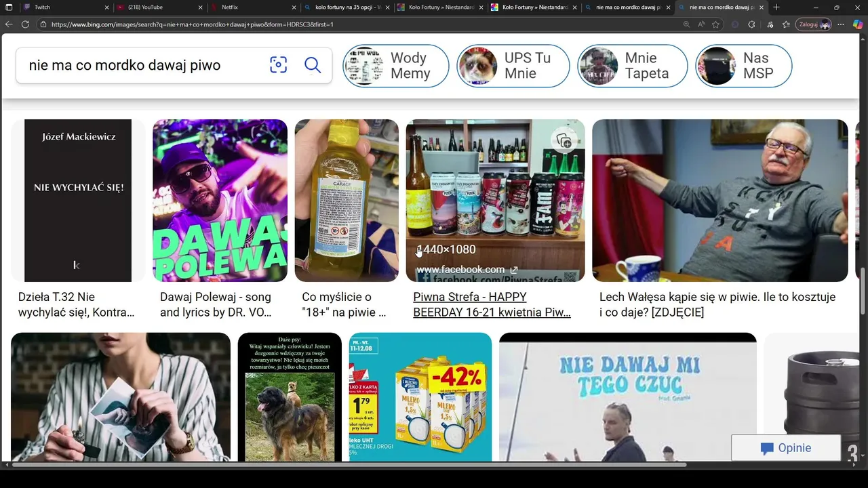868x488 pixels.
Task: Open the Dawaj Polewaj image result
Action: (220, 201)
